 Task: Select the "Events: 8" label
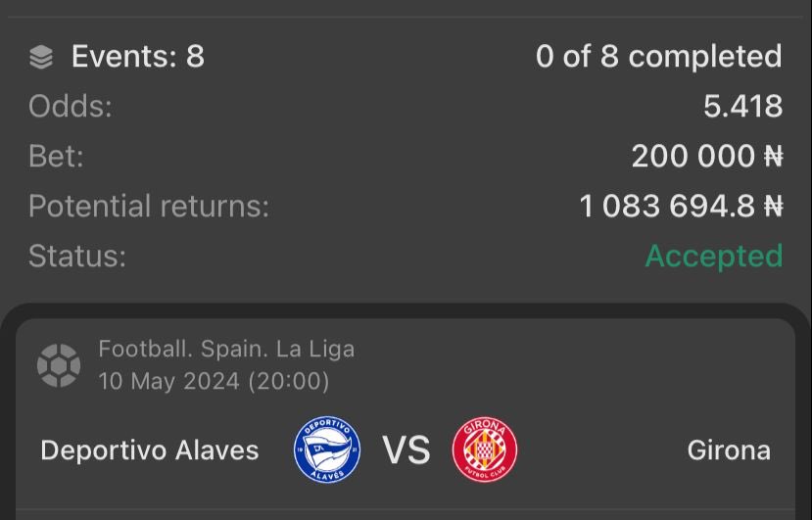(x=137, y=57)
